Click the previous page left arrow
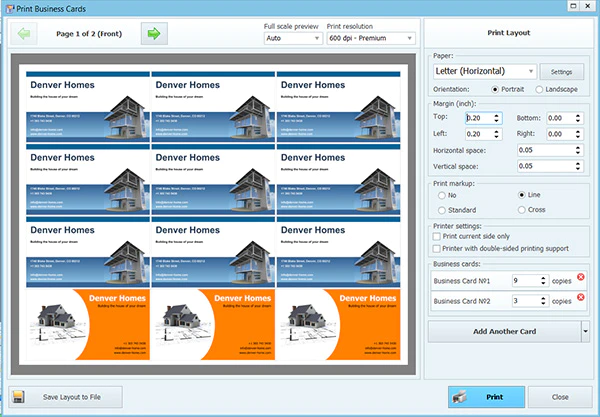600x417 pixels. [24, 34]
